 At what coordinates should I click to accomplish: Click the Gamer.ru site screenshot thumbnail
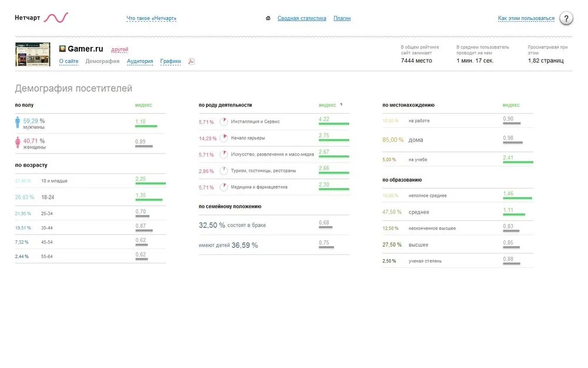pos(32,54)
